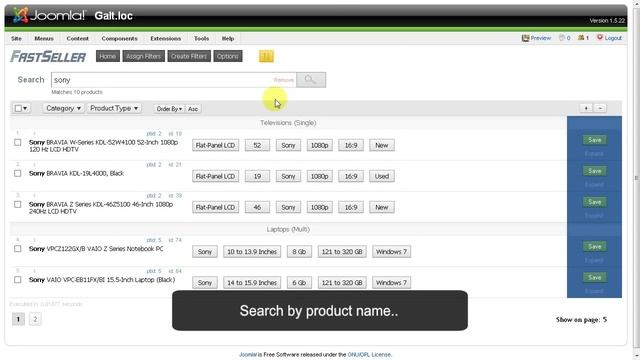Open the select-all checkbox dropdown arrow

tap(25, 109)
